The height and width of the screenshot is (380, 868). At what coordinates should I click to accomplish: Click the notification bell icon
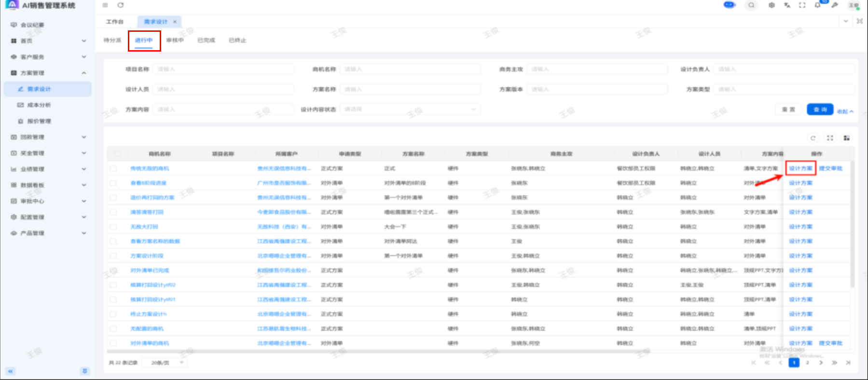(817, 5)
